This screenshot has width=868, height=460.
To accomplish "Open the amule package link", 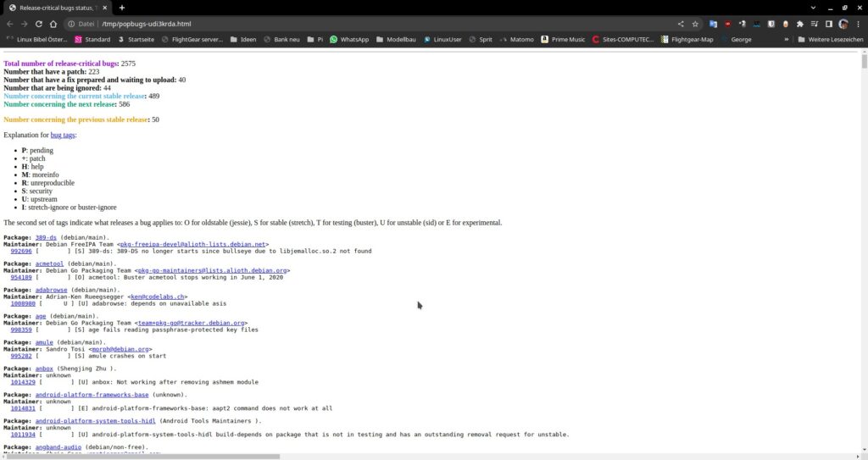I will tap(44, 342).
